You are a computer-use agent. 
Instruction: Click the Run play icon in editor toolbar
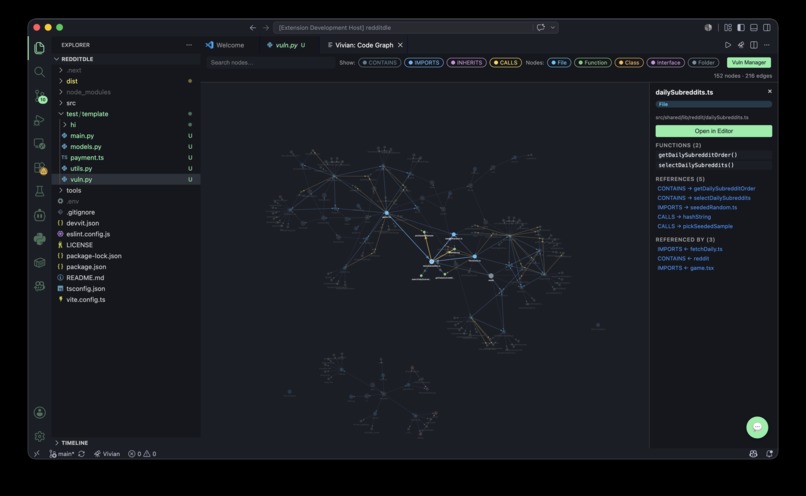coord(728,45)
